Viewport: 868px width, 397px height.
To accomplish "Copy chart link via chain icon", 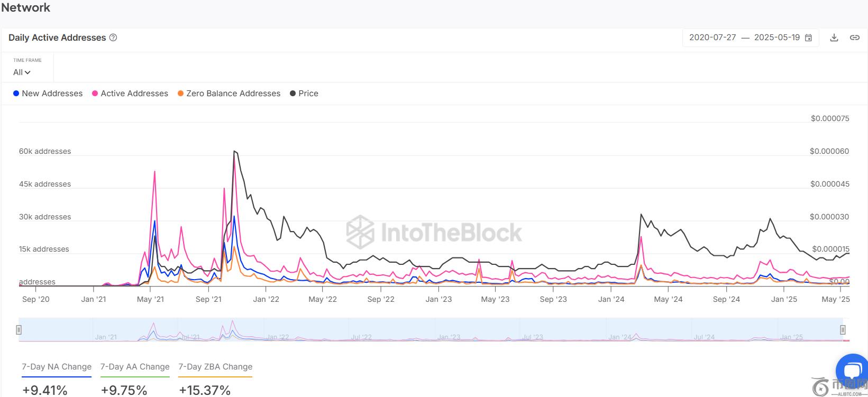I will pos(854,38).
